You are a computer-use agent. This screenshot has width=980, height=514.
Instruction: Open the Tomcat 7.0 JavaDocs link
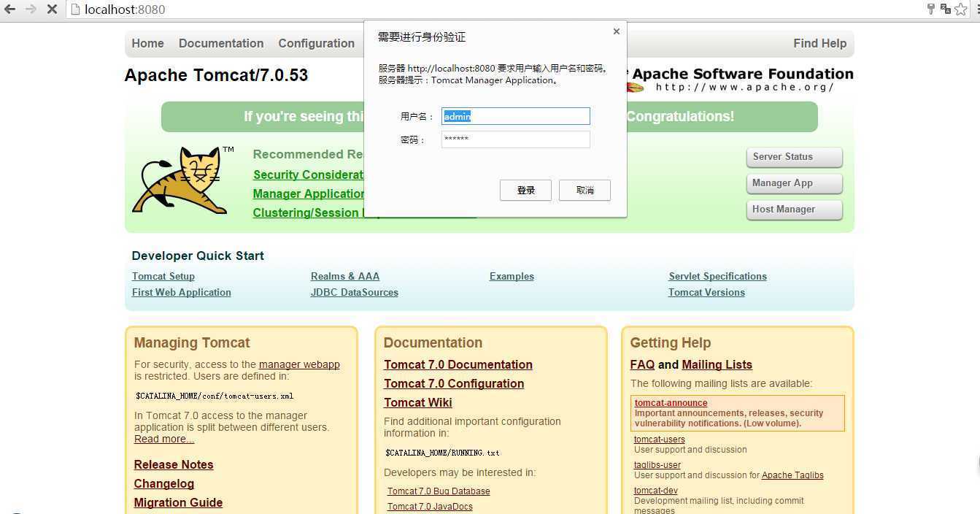pos(430,507)
